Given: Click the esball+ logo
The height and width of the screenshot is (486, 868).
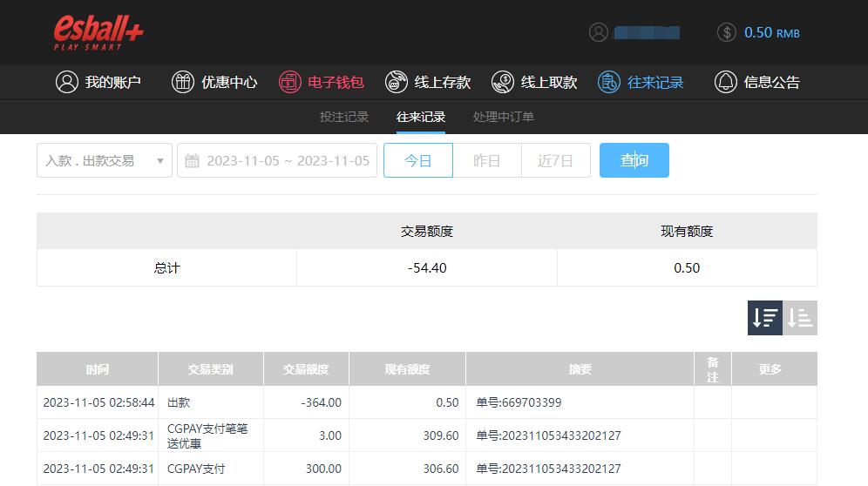Looking at the screenshot, I should coord(98,32).
